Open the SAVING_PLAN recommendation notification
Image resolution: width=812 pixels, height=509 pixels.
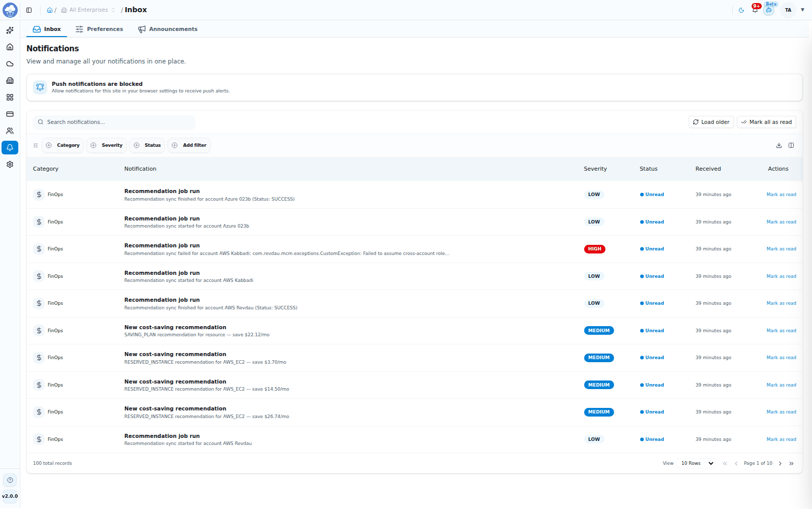[x=415, y=331]
